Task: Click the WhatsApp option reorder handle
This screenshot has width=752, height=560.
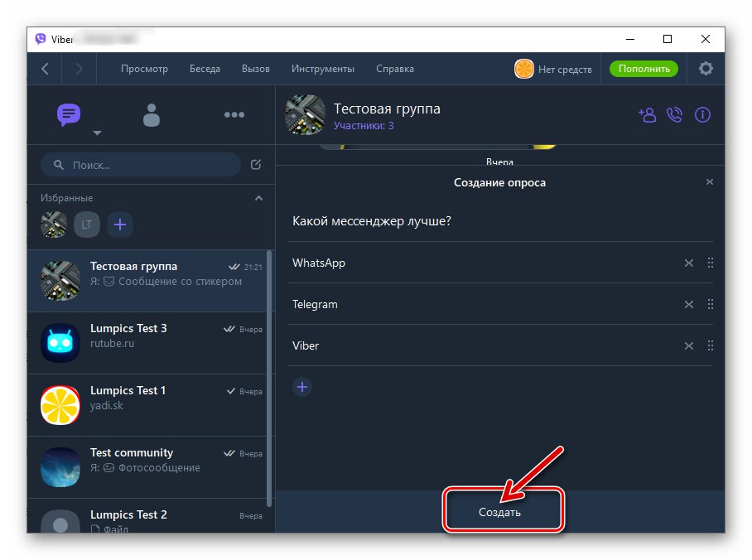Action: pos(711,263)
